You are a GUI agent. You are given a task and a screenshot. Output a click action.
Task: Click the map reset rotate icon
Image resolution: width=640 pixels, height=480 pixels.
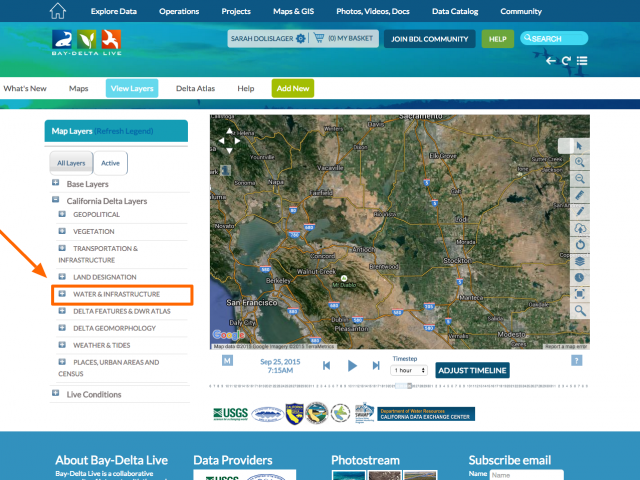click(580, 244)
